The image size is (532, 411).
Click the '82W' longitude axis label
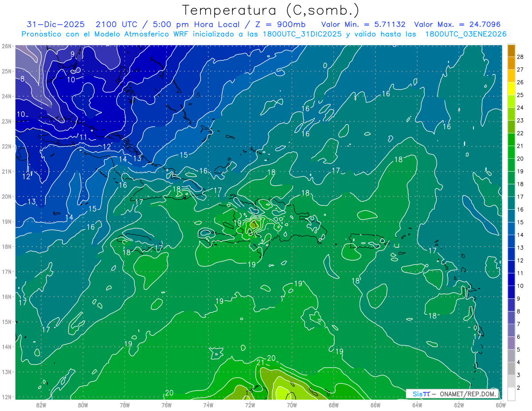tap(41, 405)
